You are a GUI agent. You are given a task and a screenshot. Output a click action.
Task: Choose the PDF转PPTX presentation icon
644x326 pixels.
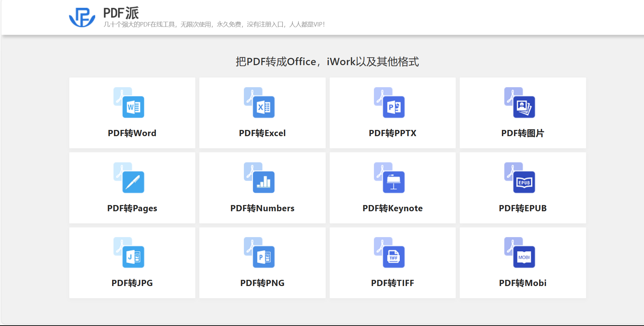tap(389, 102)
